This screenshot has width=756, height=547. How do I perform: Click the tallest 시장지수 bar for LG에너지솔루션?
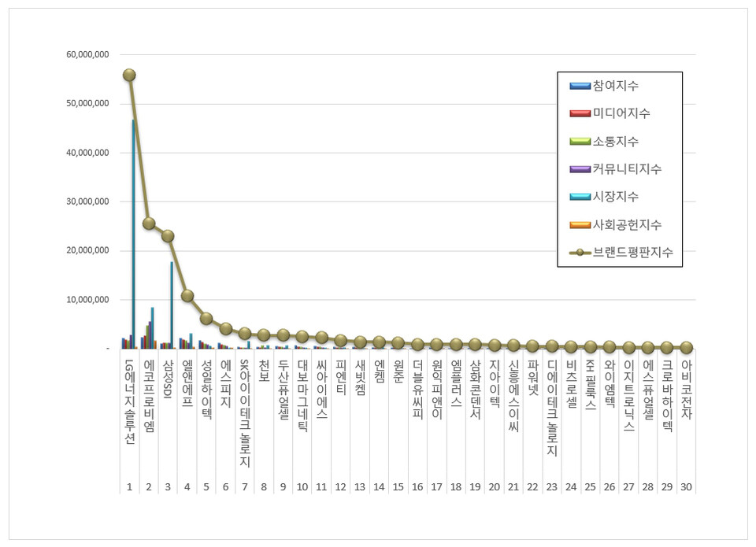[x=134, y=236]
